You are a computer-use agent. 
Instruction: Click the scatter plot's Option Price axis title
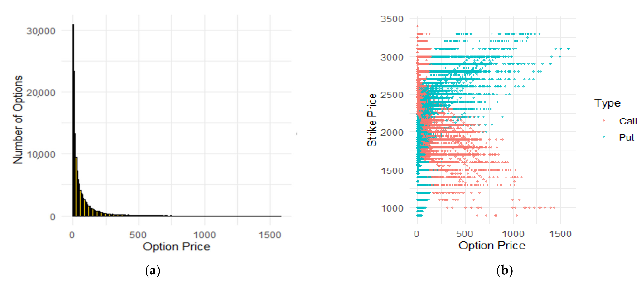[492, 245]
